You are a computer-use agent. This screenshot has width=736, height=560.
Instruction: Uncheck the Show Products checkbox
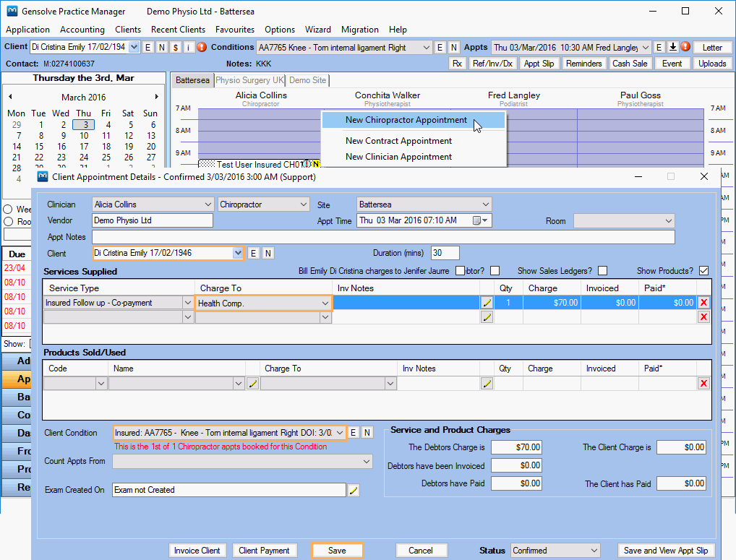coord(704,269)
